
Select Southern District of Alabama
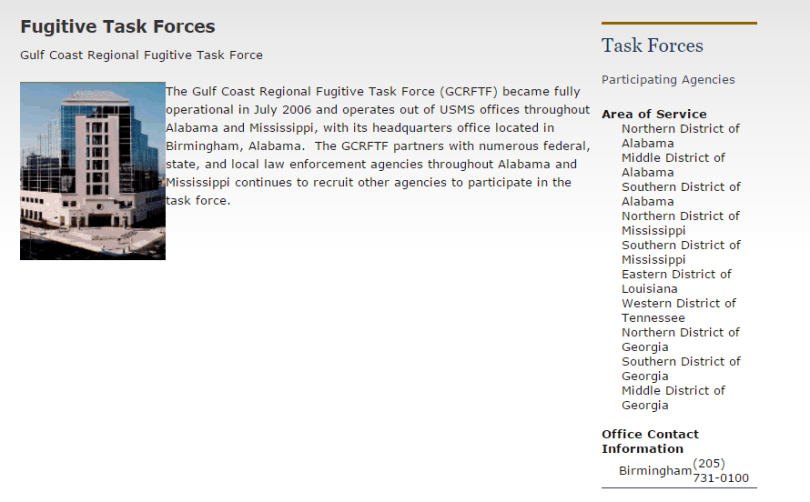click(680, 194)
